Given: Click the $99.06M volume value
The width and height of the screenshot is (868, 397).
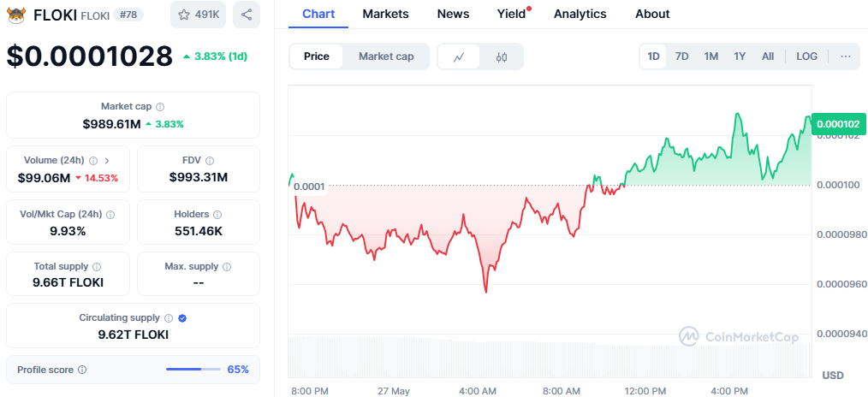Looking at the screenshot, I should click(x=44, y=178).
